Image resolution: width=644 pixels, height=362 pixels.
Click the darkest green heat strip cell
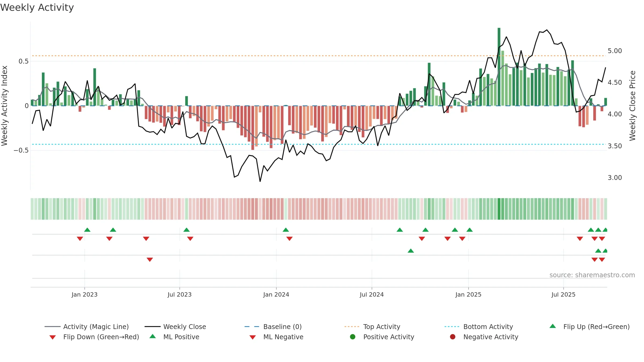(499, 209)
